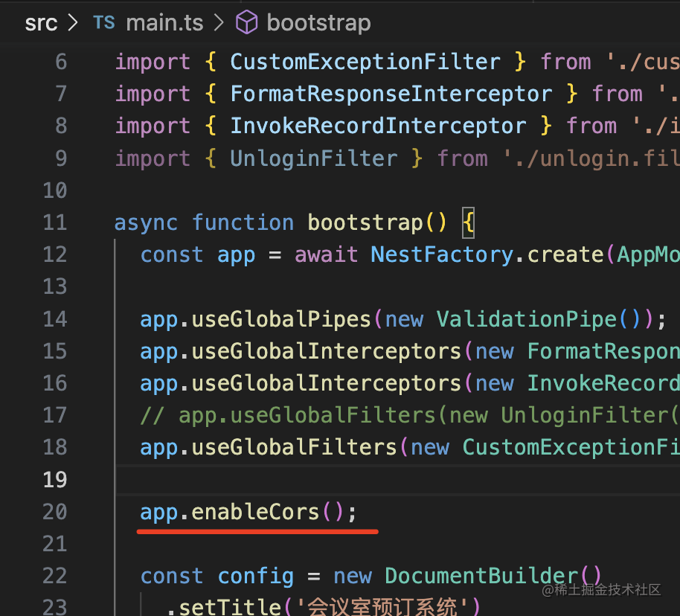Screen dimensions: 680x616
Task: Click the setTitle method on line 23
Action: (x=217, y=606)
